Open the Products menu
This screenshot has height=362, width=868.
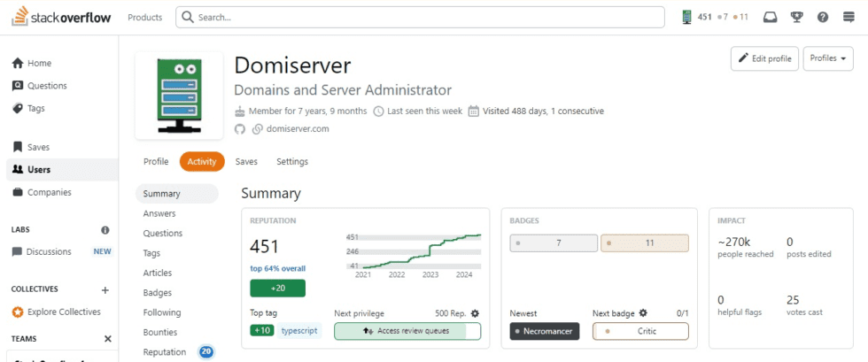(x=144, y=17)
